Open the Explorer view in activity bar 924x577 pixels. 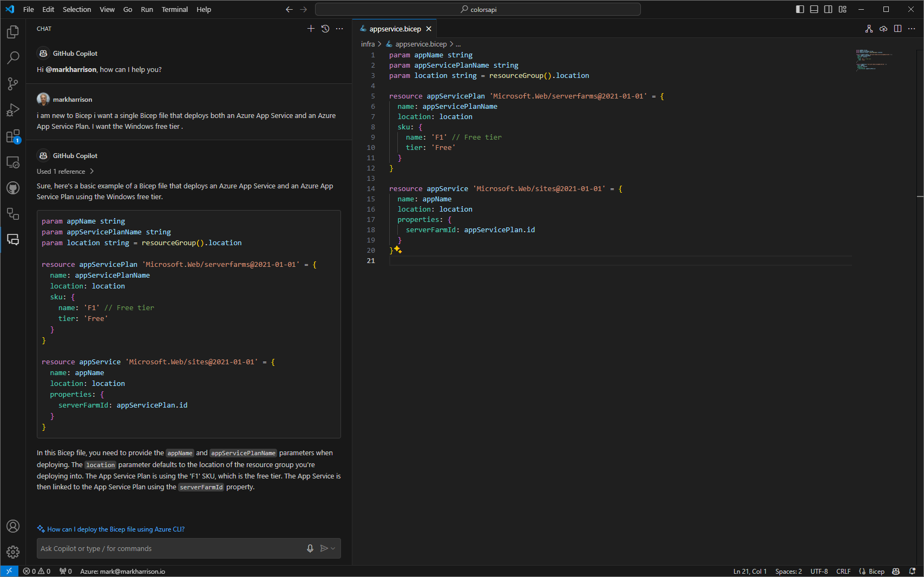pyautogui.click(x=13, y=32)
